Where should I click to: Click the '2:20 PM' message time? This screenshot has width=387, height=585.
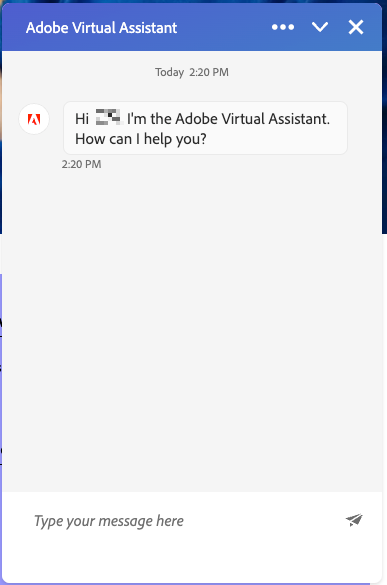(81, 164)
